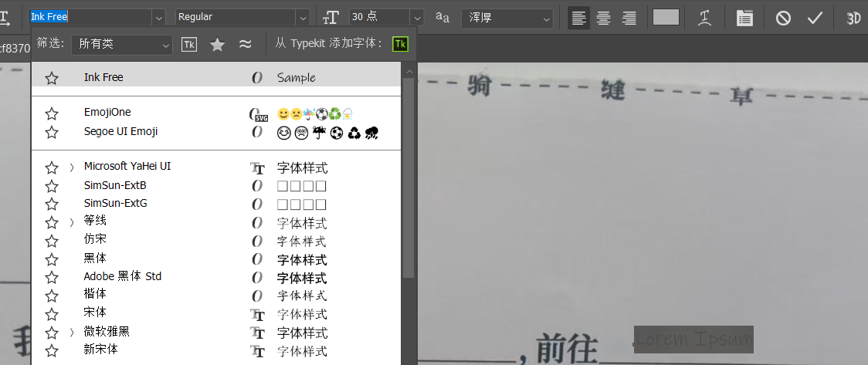Toggle the character and paragraph panels
This screenshot has width=868, height=365.
click(x=744, y=18)
